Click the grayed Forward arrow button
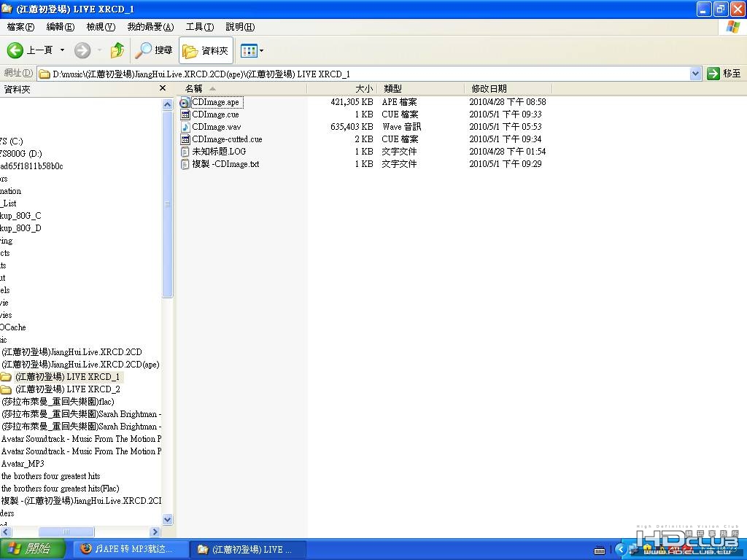This screenshot has width=747, height=560. click(82, 50)
